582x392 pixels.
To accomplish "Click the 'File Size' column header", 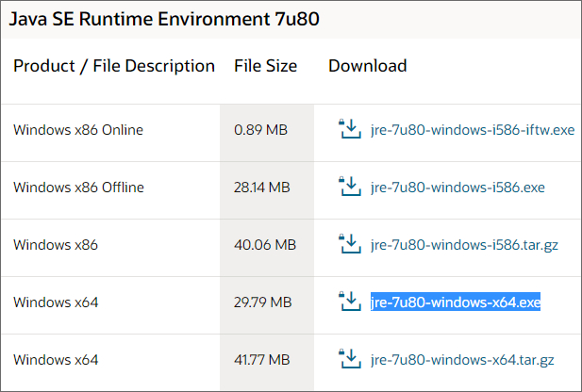I will click(265, 66).
